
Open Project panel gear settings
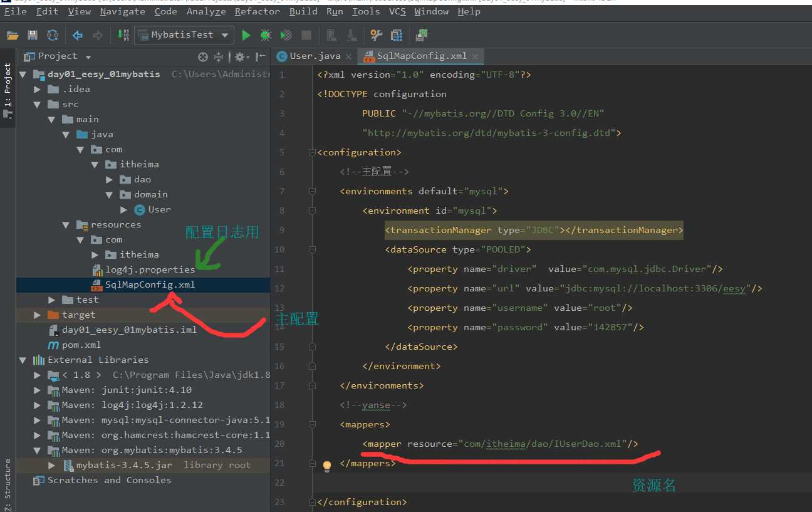pyautogui.click(x=241, y=57)
